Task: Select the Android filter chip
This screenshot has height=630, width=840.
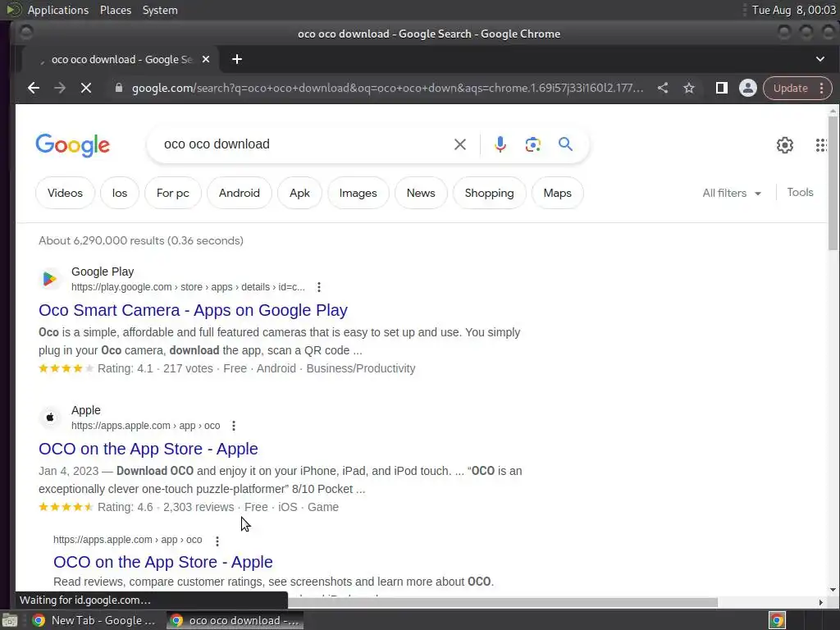Action: click(239, 193)
